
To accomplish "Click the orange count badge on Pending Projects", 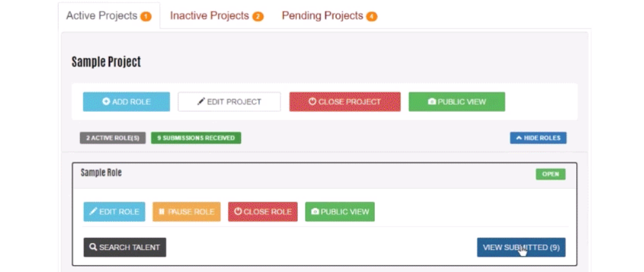I will [372, 17].
